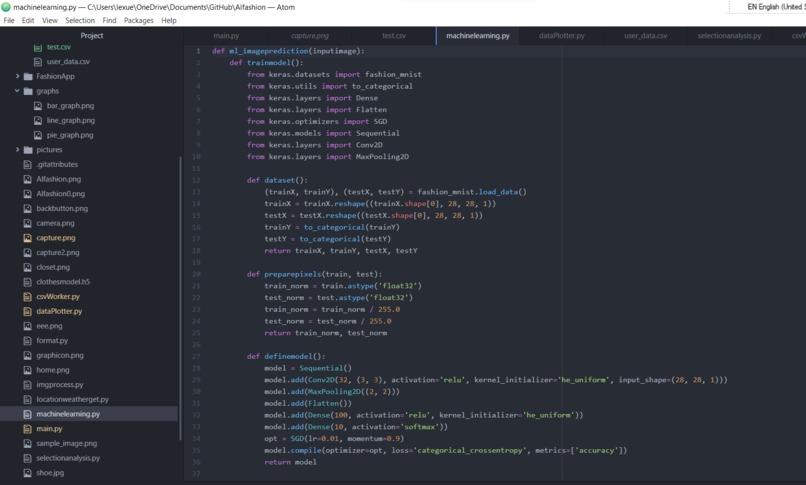The image size is (806, 485).
Task: Click the Atom icon in title bar
Action: (x=6, y=7)
